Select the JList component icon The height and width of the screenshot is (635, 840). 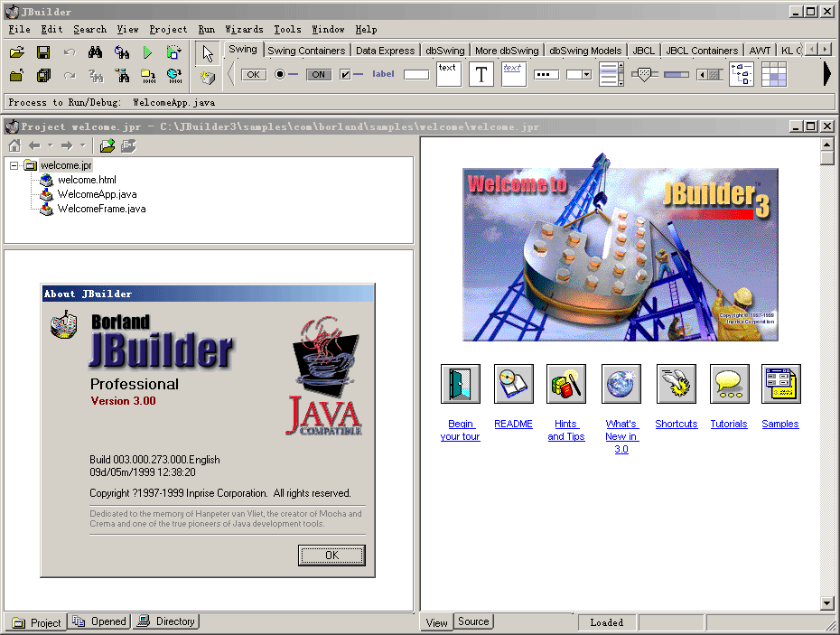[611, 74]
